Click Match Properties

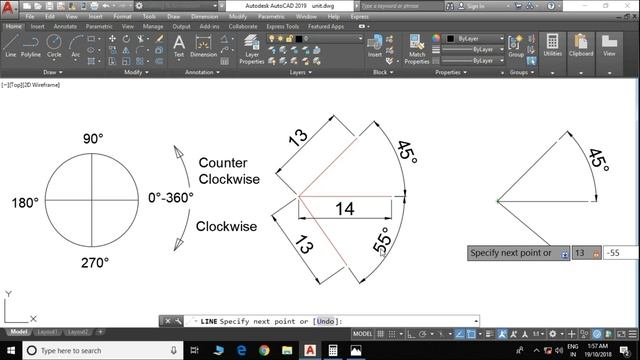click(417, 49)
